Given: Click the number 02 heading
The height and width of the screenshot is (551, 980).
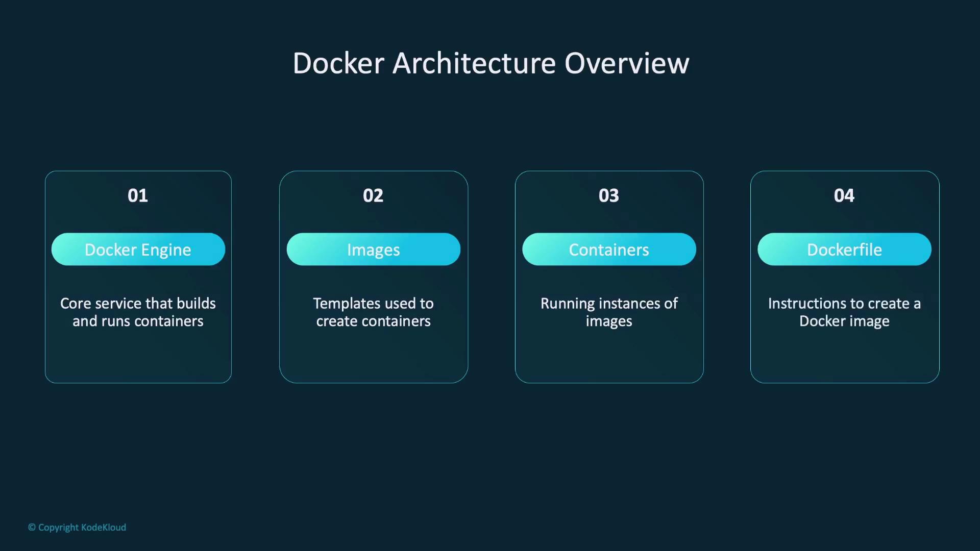Looking at the screenshot, I should (373, 195).
